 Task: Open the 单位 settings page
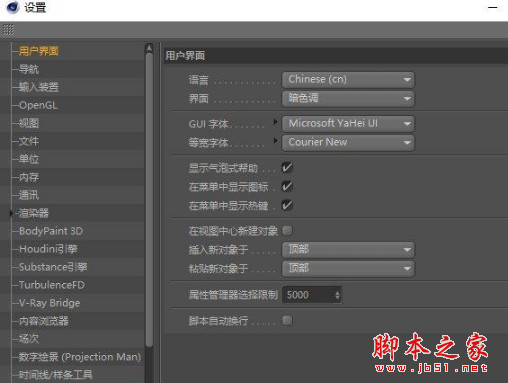[29, 159]
